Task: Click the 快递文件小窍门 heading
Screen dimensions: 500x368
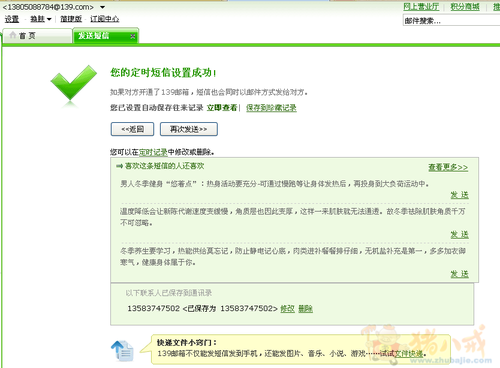Action: point(187,342)
